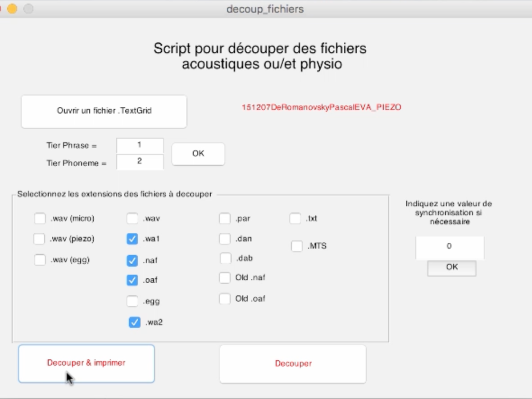The image size is (532, 399).
Task: Untick the .oaf extension checkbox
Action: pos(132,280)
